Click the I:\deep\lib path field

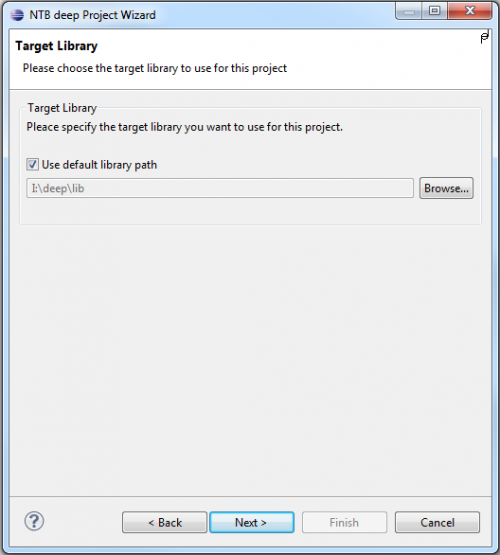point(220,188)
